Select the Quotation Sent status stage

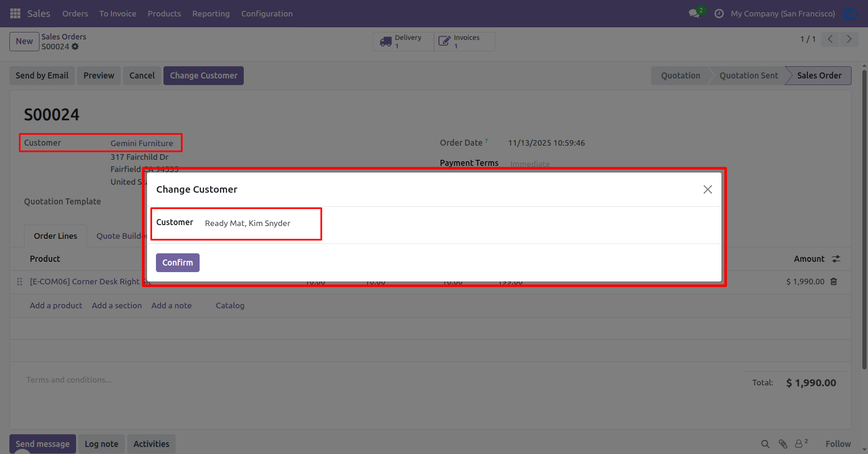[749, 76]
